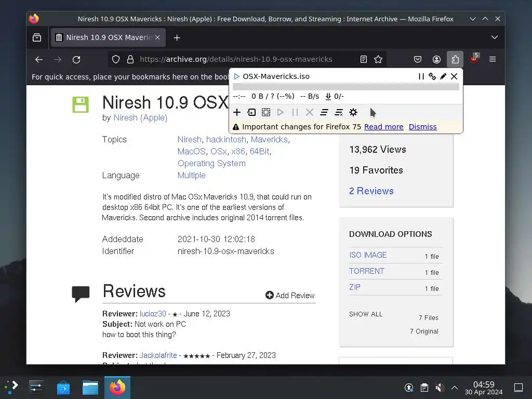Remove OSX-Mavericks.iso from the download list
The image size is (532, 399).
tap(454, 76)
